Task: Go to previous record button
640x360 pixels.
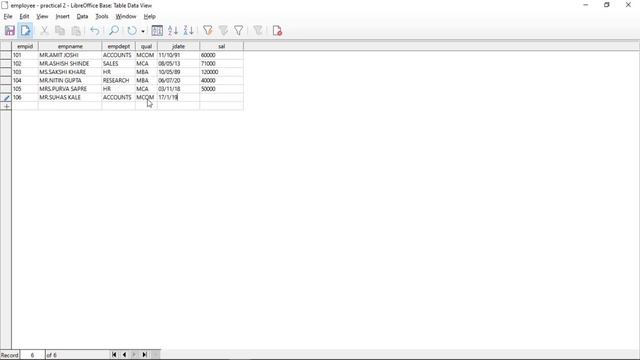Action: point(124,355)
